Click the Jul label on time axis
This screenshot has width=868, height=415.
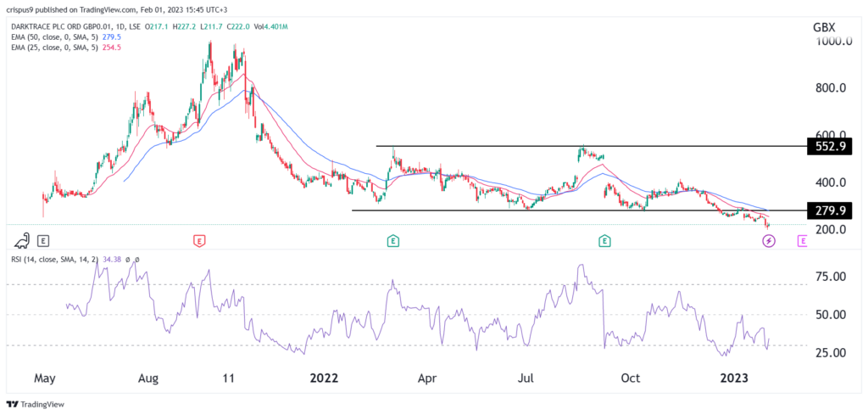[527, 379]
